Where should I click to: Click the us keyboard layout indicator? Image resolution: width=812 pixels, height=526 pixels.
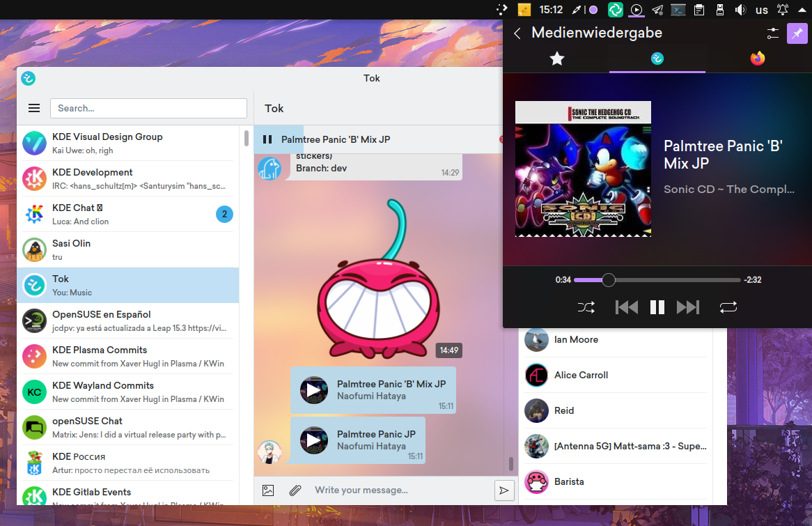coord(762,10)
